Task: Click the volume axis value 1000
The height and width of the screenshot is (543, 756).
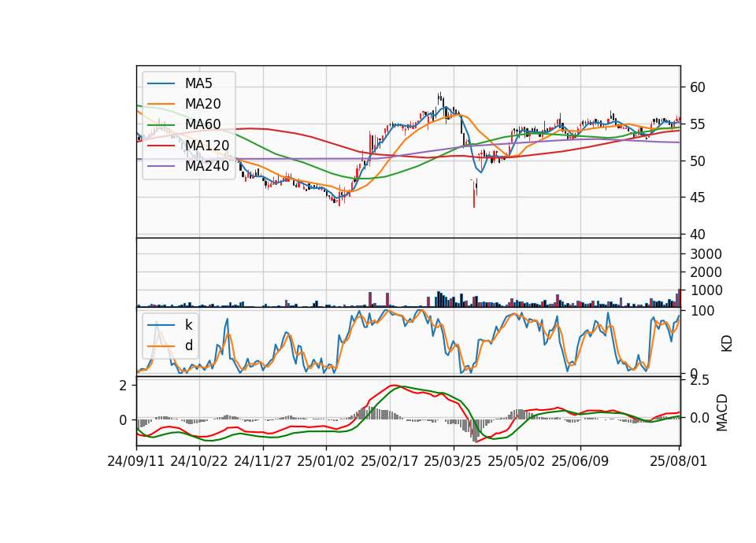Action: [706, 290]
